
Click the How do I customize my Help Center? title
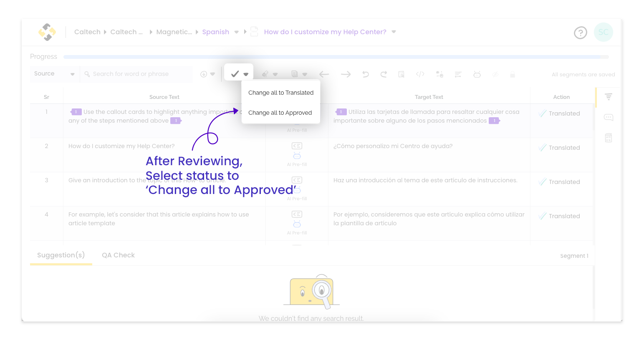point(325,32)
